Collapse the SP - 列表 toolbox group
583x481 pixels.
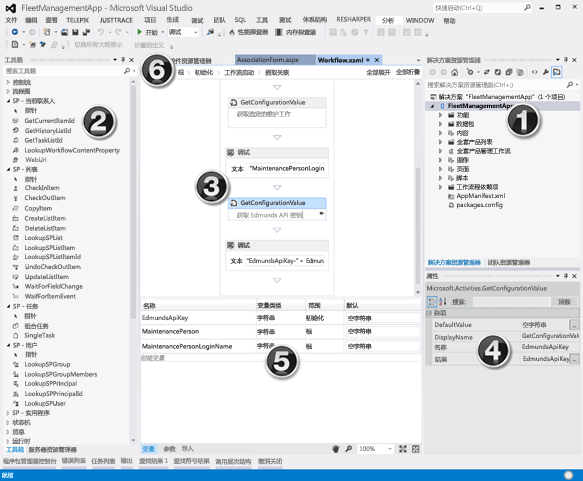click(8, 170)
